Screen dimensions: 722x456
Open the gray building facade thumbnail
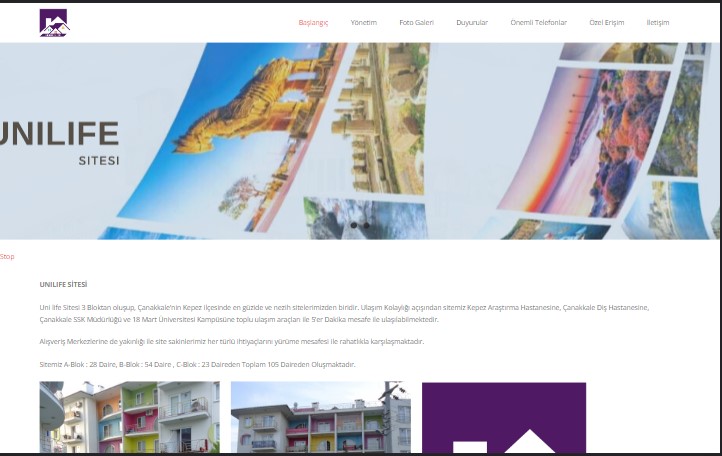[x=320, y=417]
